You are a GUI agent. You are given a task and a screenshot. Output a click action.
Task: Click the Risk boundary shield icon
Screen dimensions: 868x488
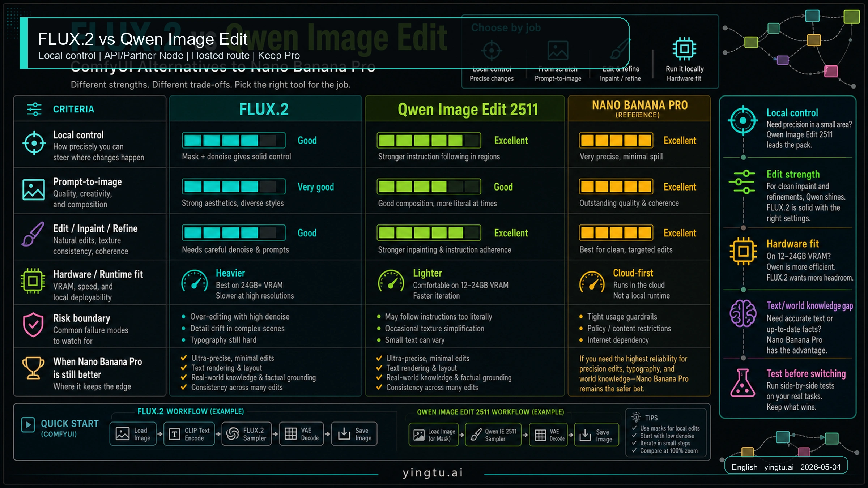point(33,324)
